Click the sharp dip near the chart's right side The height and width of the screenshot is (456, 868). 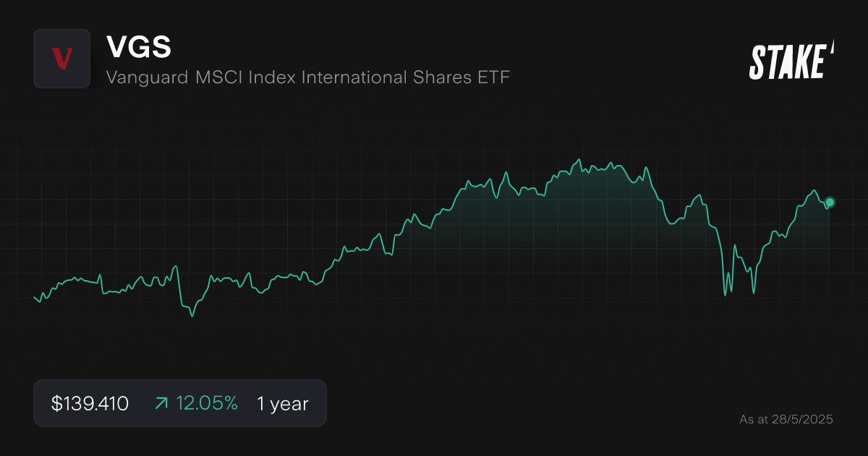click(x=726, y=295)
